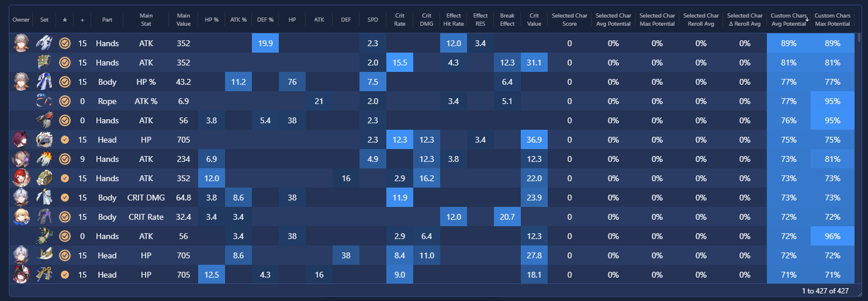Sort by the Effect Hit Rate column header
This screenshot has height=301, width=868.
(x=453, y=19)
